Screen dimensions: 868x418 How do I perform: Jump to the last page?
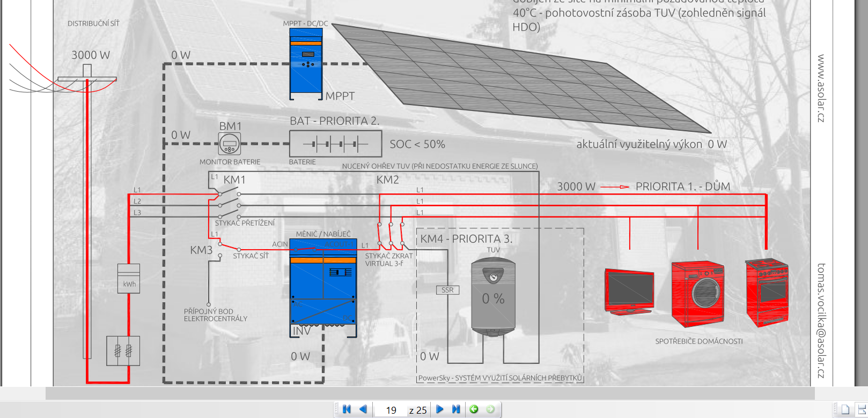tap(456, 409)
